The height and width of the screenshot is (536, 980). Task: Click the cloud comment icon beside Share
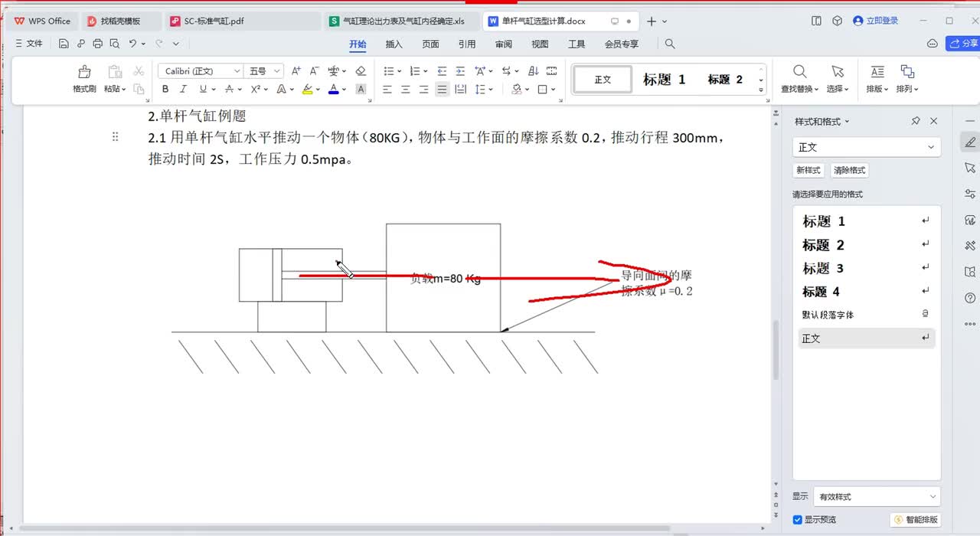click(932, 44)
